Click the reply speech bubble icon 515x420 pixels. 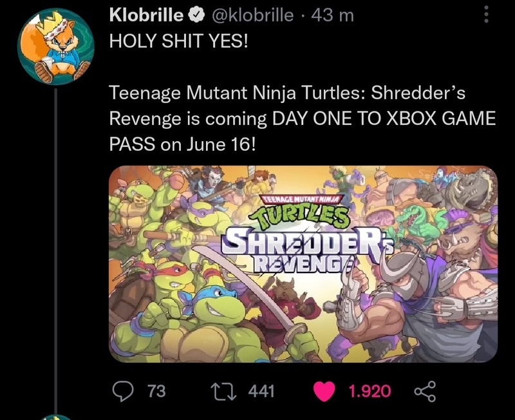pos(122,390)
